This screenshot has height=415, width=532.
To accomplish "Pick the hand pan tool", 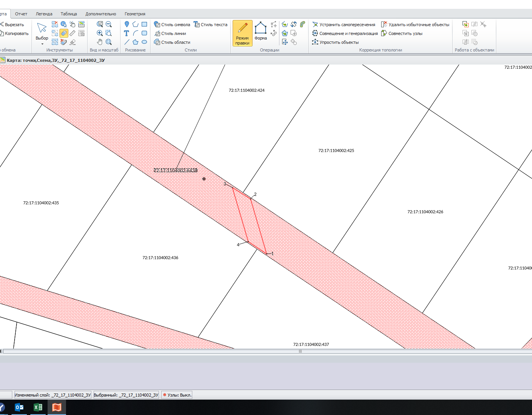I will pyautogui.click(x=100, y=42).
